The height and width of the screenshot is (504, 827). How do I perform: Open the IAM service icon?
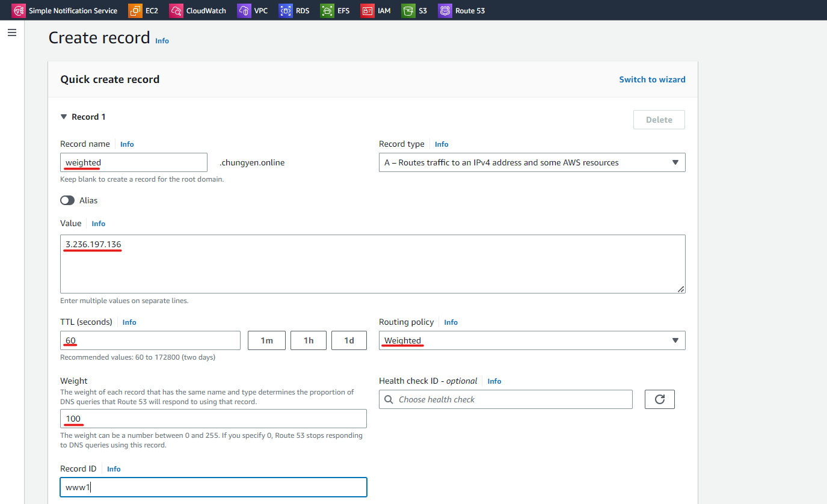pyautogui.click(x=367, y=10)
